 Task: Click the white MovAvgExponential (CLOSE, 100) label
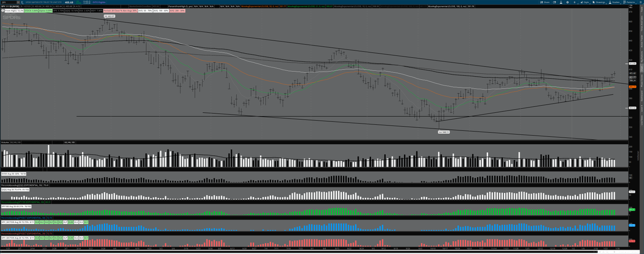pos(447,6)
